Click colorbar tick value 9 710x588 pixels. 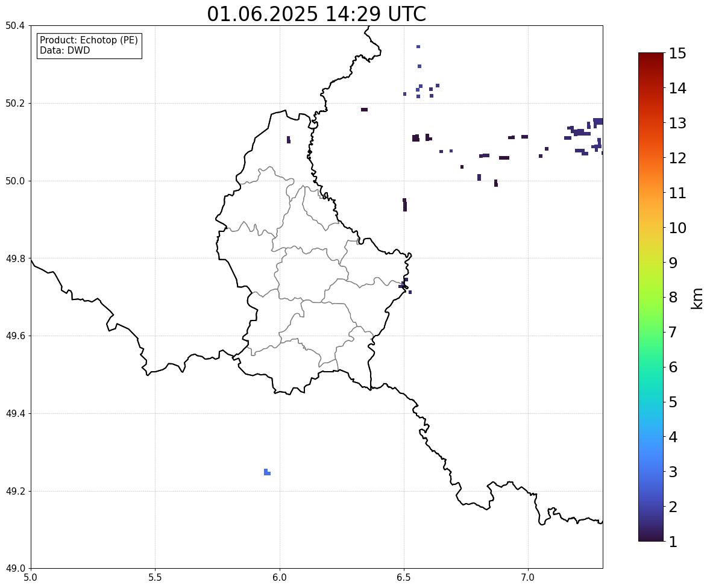[673, 263]
